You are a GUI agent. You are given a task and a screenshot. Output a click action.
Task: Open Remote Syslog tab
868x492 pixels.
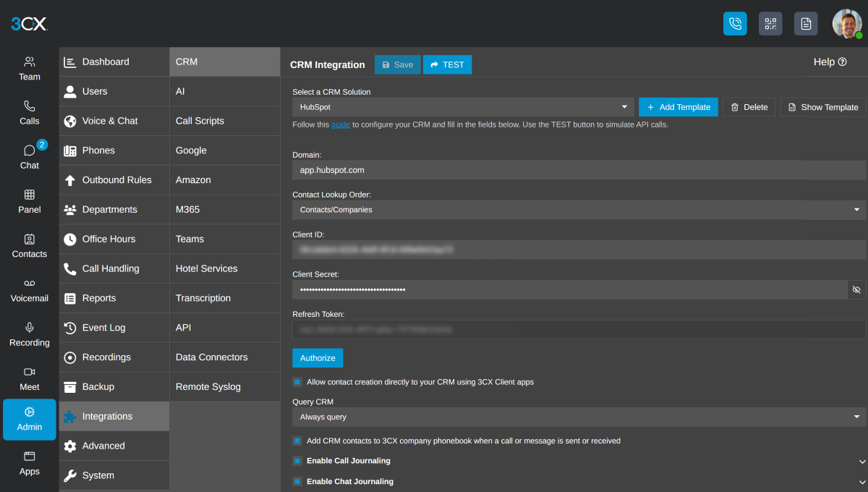[225, 387]
